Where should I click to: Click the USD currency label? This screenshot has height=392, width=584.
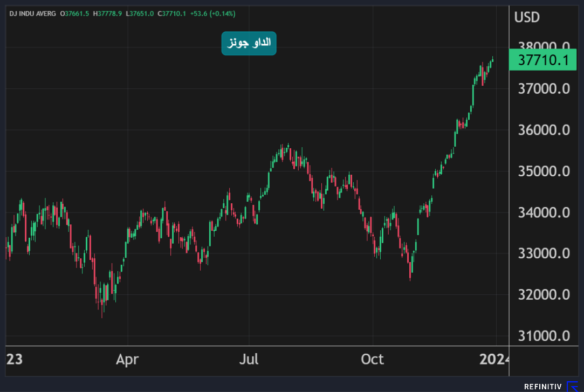527,17
